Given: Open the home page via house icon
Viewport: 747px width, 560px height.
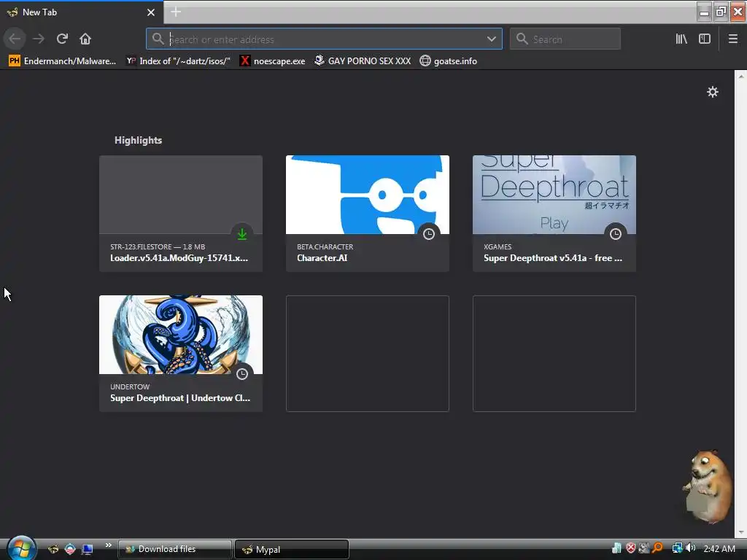Looking at the screenshot, I should point(85,39).
